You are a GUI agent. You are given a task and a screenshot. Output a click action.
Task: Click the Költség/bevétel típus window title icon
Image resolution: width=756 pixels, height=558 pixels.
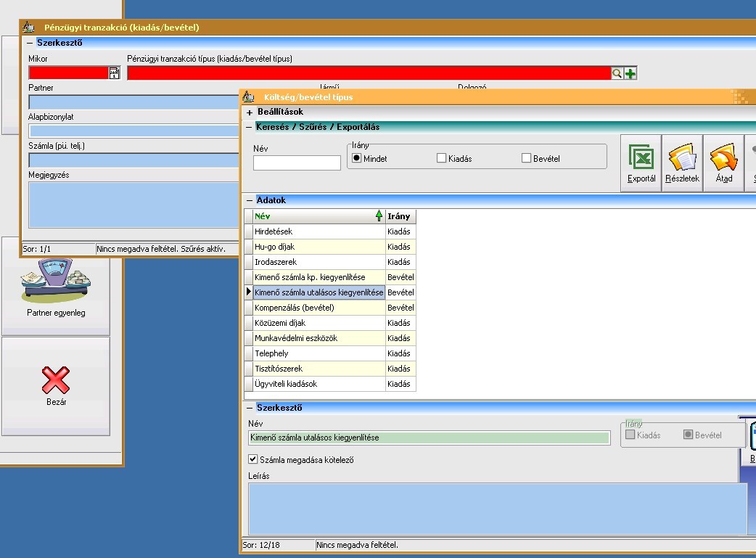pos(248,97)
